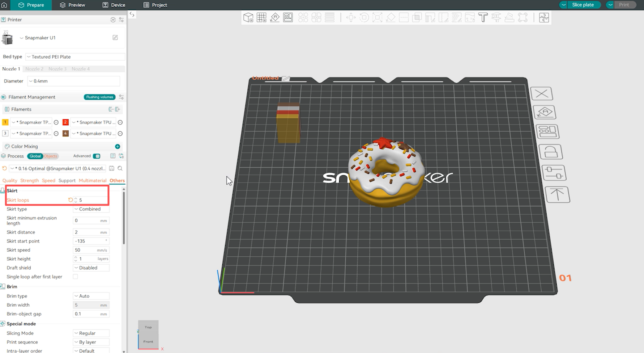Select the Cut tool in toolbar

tap(404, 17)
